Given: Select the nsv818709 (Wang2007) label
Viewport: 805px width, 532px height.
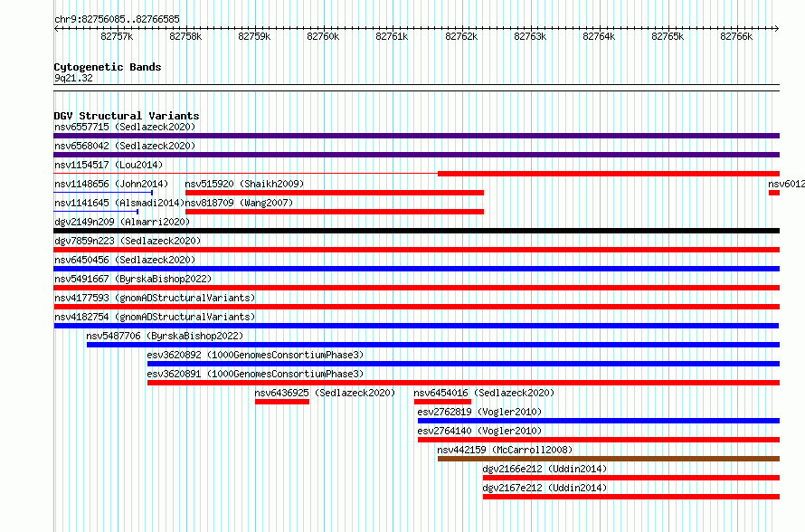Looking at the screenshot, I should 240,203.
